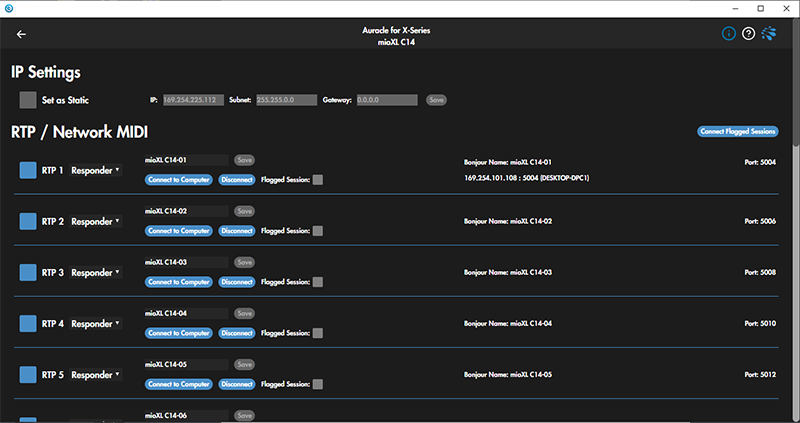Click Connect Flagged Sessions button

pyautogui.click(x=738, y=131)
